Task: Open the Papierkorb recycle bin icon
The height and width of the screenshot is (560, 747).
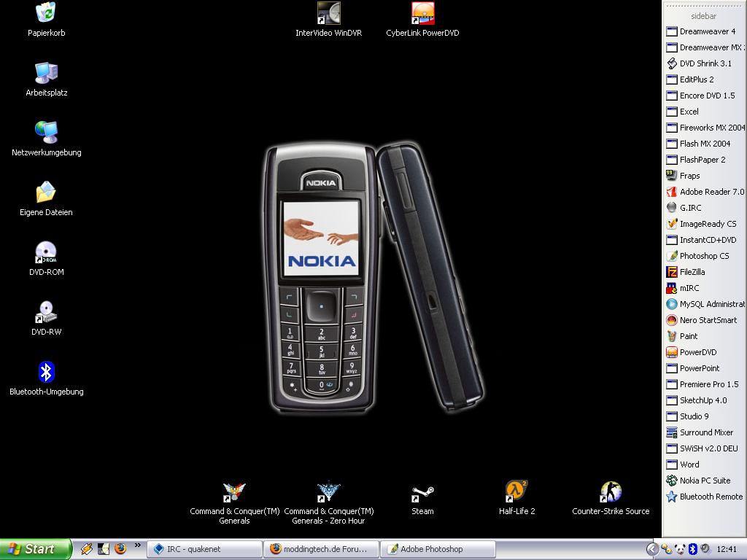Action: (46, 13)
